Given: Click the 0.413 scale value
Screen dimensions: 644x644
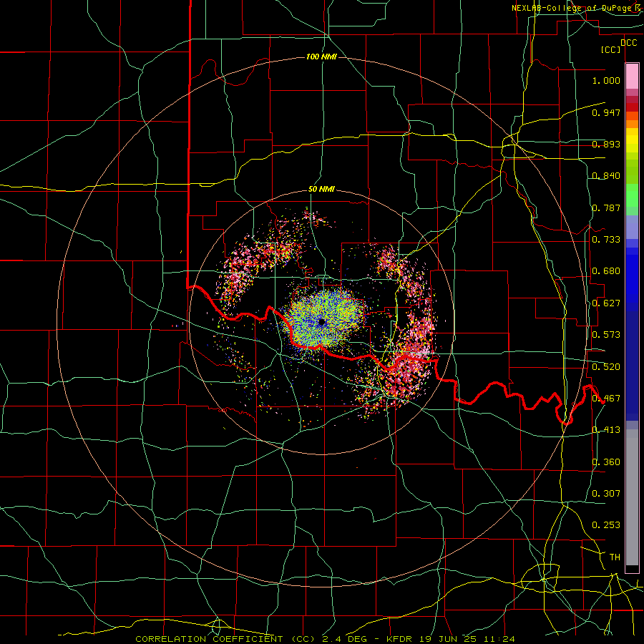Looking at the screenshot, I should (x=606, y=430).
